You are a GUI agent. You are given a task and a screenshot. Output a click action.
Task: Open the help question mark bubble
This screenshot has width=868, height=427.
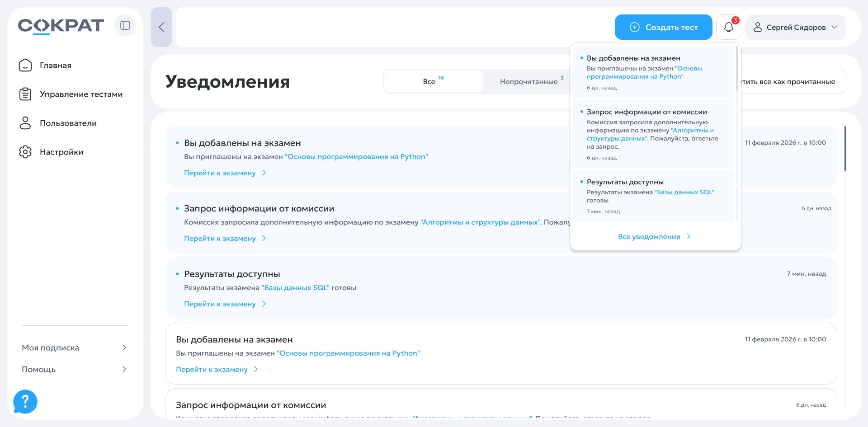[25, 401]
